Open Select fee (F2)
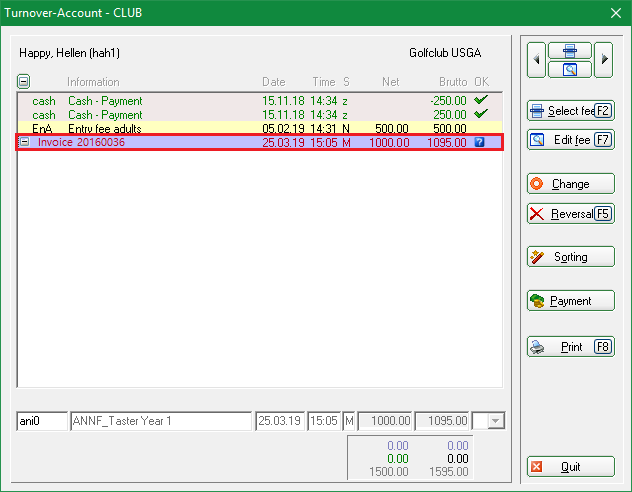The image size is (632, 492). coord(571,111)
